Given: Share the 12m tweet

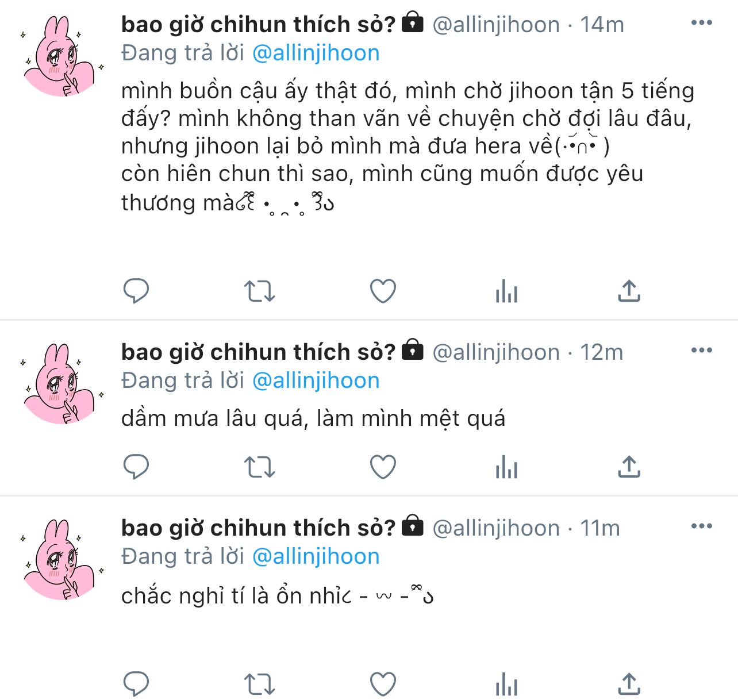Looking at the screenshot, I should [x=629, y=467].
